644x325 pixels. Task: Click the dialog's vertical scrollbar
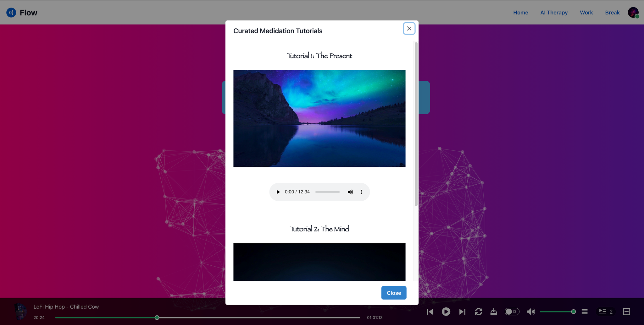[x=416, y=124]
